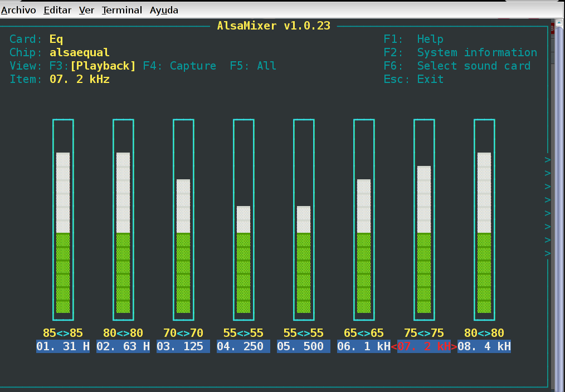Click the F5: All view option
Image resolution: width=565 pixels, height=392 pixels.
point(253,66)
